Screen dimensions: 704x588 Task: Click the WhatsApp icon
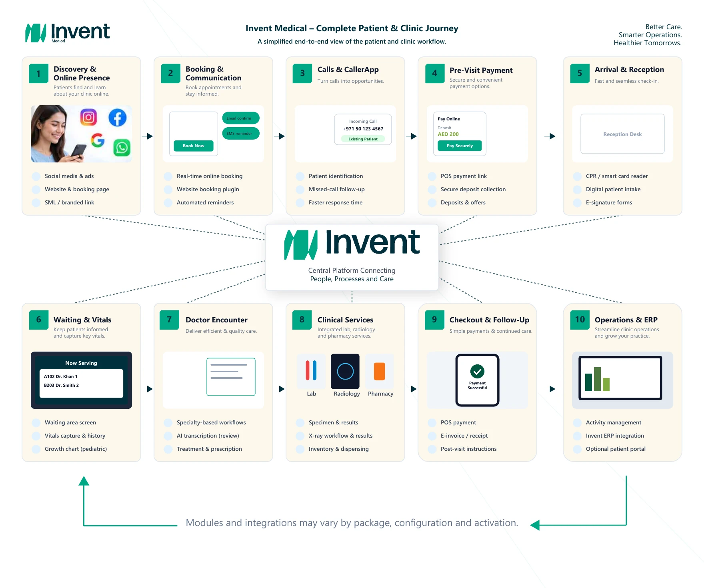point(122,148)
